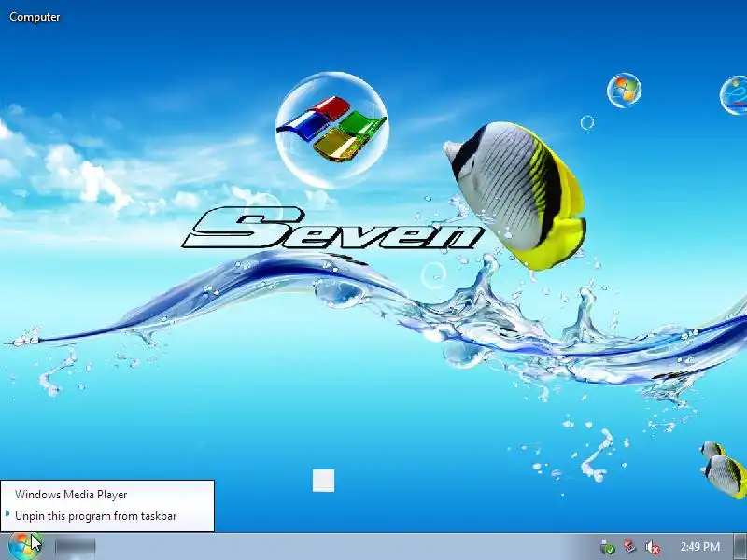This screenshot has height=560, width=747.
Task: Open the clock showing 2:49 PM
Action: [699, 546]
